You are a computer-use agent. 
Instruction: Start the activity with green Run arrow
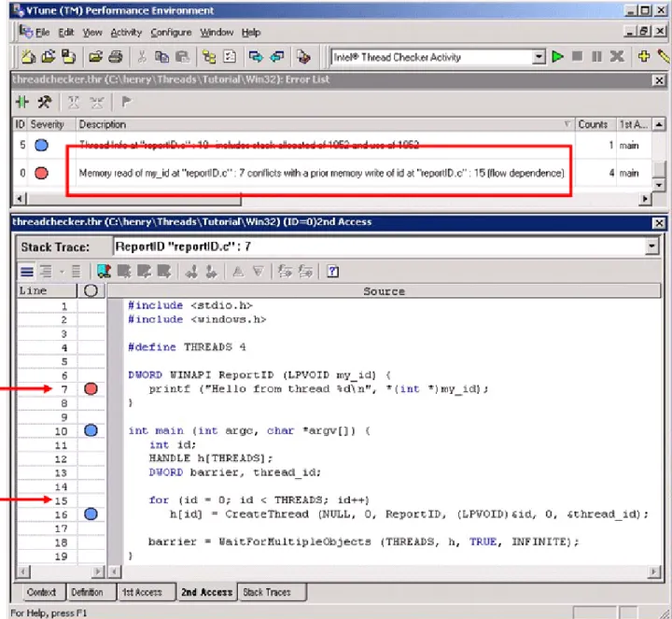click(557, 57)
